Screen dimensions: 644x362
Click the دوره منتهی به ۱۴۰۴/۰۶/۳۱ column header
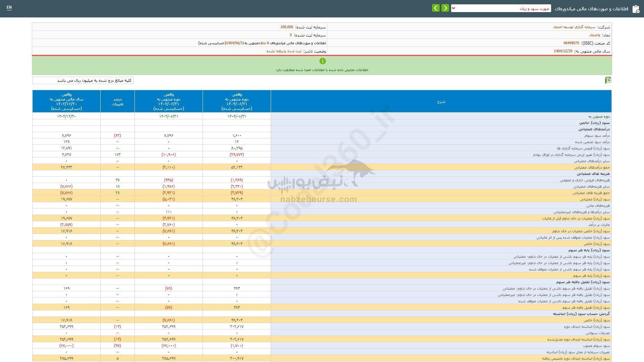(236, 101)
